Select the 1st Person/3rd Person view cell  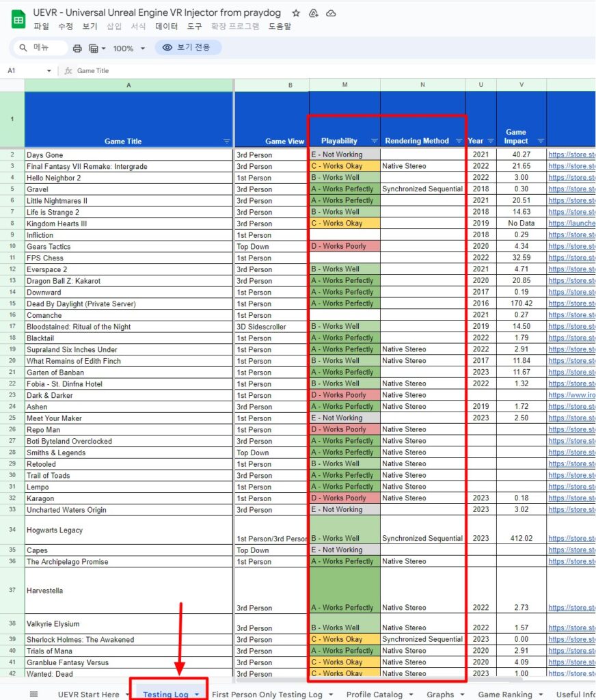coord(271,530)
